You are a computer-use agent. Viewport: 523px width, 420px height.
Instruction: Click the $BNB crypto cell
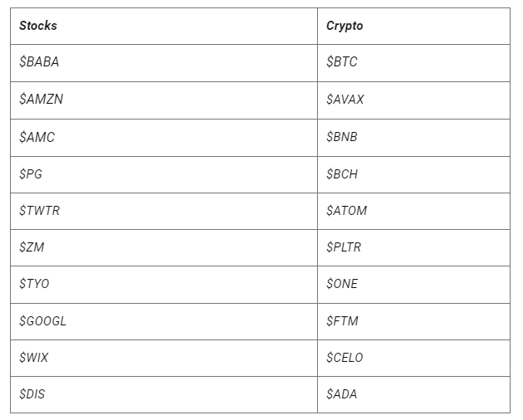click(x=413, y=138)
